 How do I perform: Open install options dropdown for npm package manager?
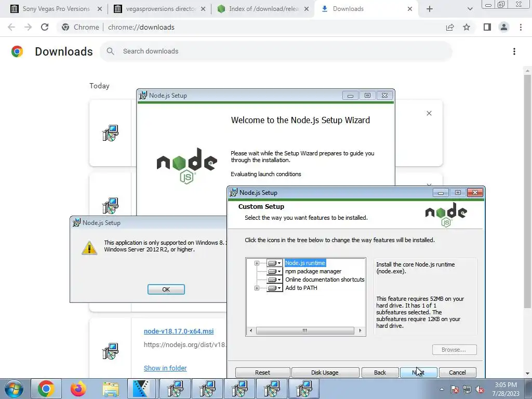tap(274, 271)
